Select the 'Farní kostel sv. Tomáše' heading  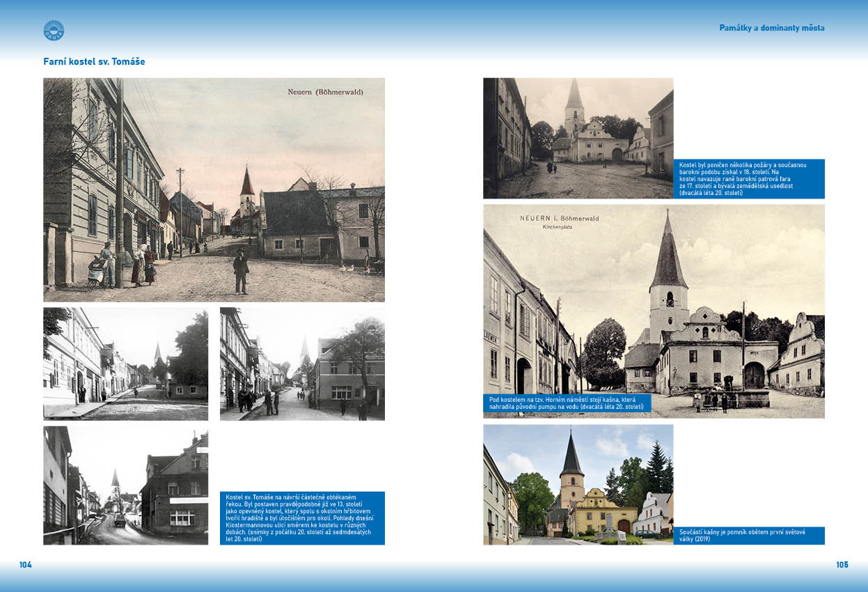[x=94, y=62]
